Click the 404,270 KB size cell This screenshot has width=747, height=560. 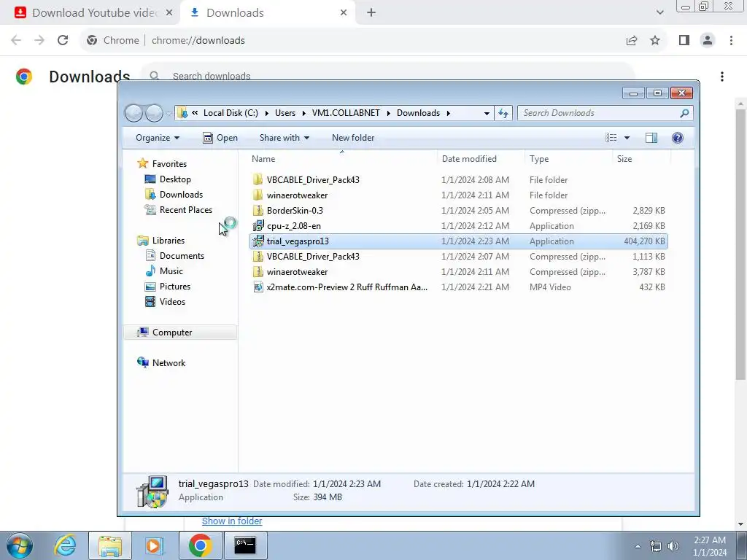click(644, 241)
